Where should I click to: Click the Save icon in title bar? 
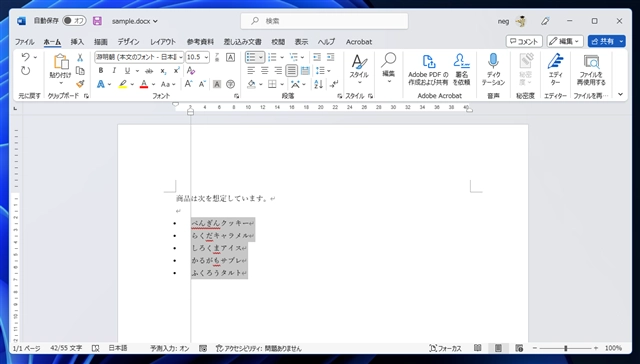[x=97, y=21]
